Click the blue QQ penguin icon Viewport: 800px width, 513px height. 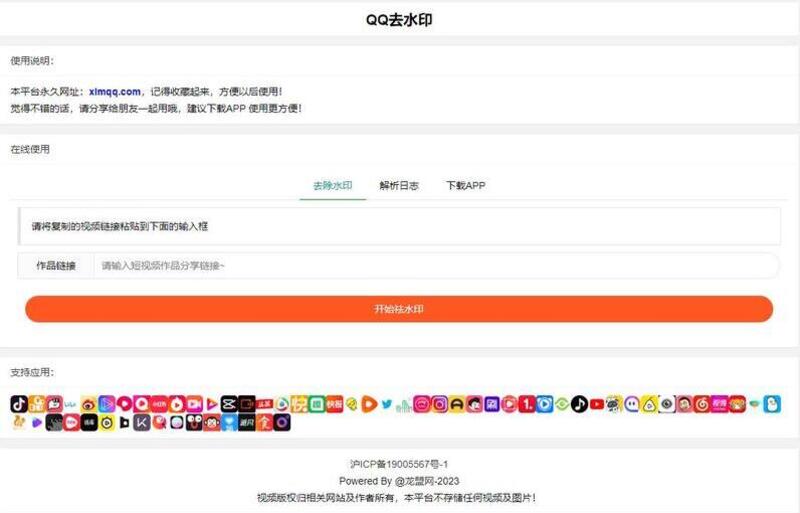click(x=771, y=404)
